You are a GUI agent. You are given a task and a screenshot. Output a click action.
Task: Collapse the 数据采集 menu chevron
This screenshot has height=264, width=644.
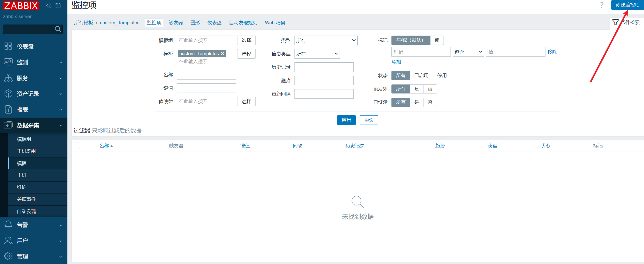pos(61,125)
